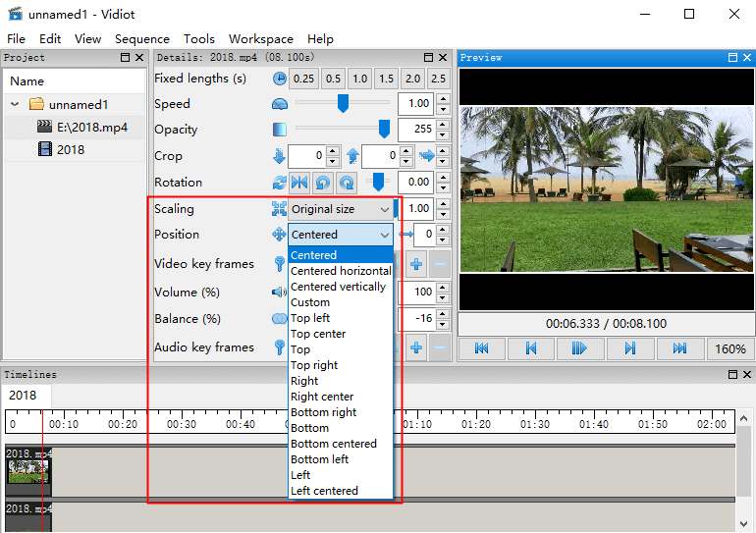Click the Audio key frames key icon
Screen dimensions: 756x533
pos(279,346)
